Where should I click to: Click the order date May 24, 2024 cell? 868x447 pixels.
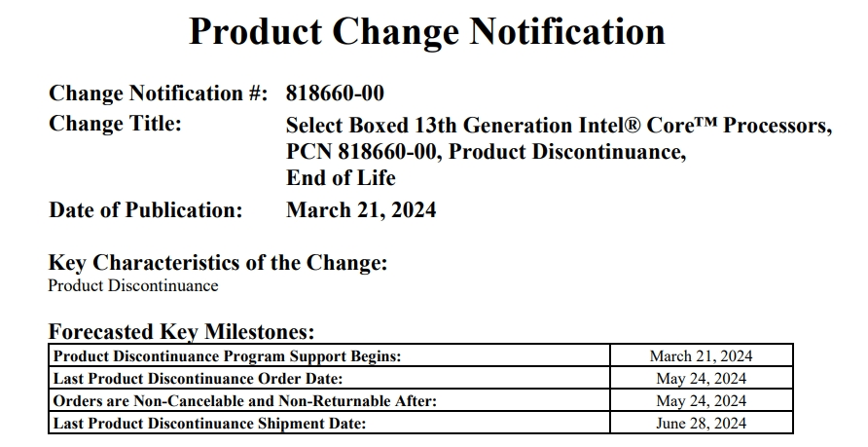tap(702, 378)
